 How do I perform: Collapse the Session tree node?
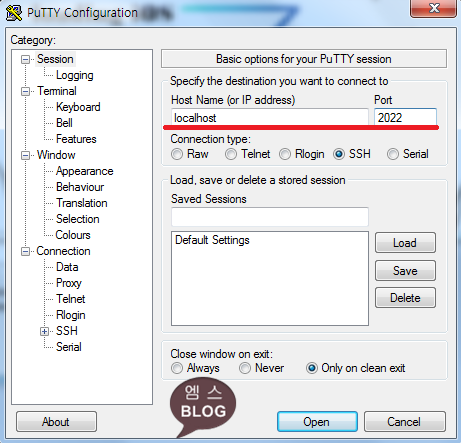pyautogui.click(x=25, y=59)
